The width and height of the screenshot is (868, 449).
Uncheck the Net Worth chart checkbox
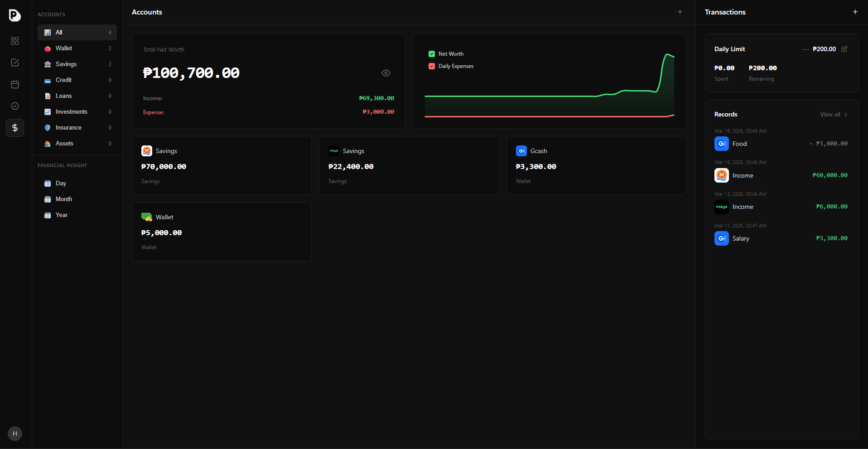(431, 53)
